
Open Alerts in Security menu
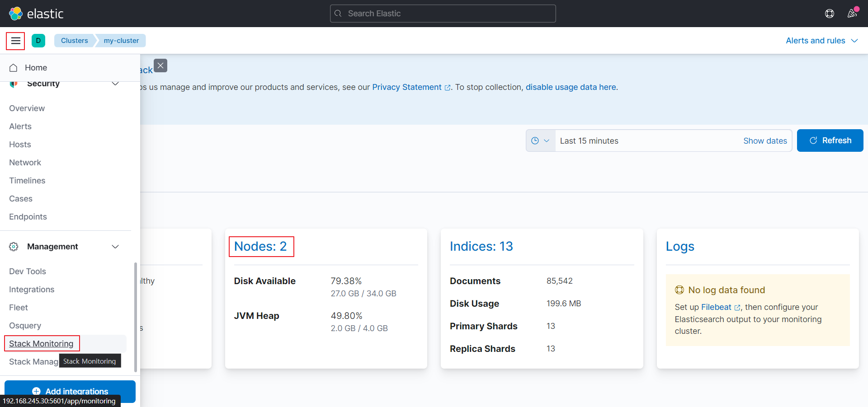(x=20, y=126)
